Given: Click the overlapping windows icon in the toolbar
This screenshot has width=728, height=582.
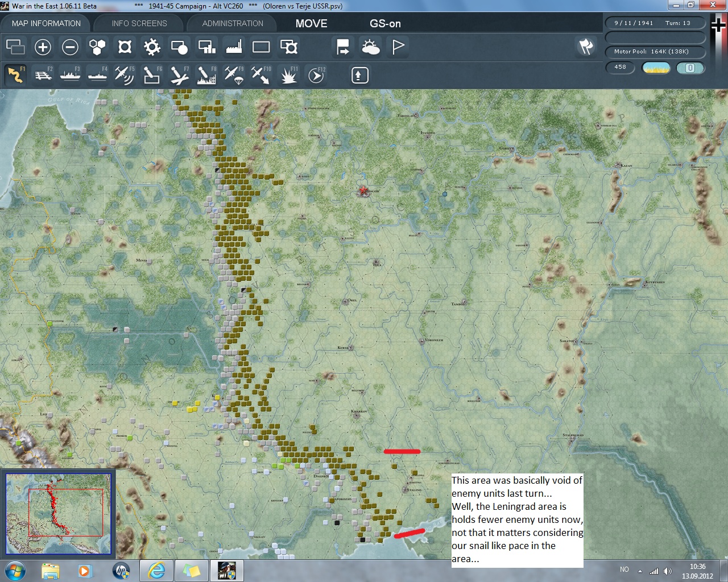Looking at the screenshot, I should coord(15,47).
